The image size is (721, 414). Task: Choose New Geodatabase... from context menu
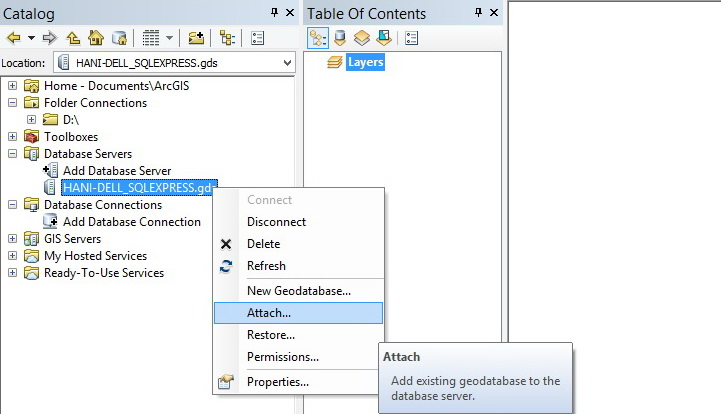pos(298,291)
